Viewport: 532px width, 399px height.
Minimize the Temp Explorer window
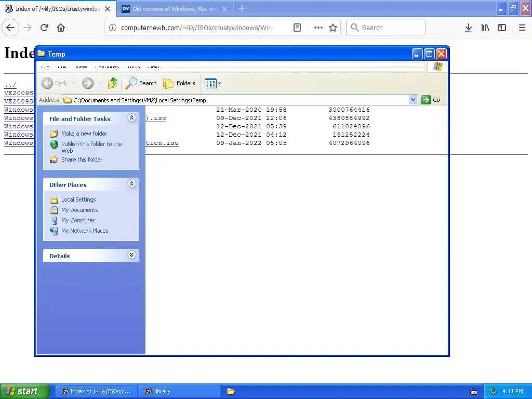point(417,54)
